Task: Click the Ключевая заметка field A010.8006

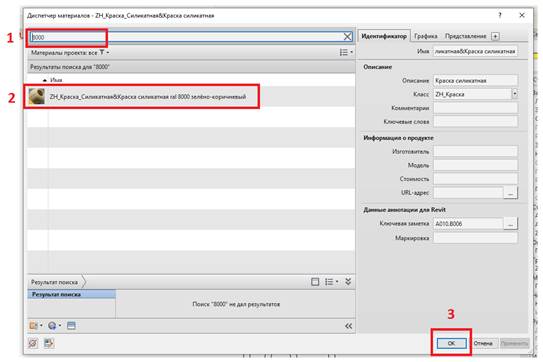Action: click(x=468, y=223)
